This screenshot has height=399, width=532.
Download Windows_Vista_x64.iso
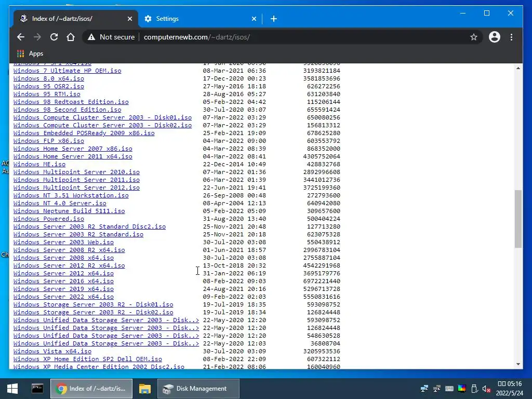[52, 352]
